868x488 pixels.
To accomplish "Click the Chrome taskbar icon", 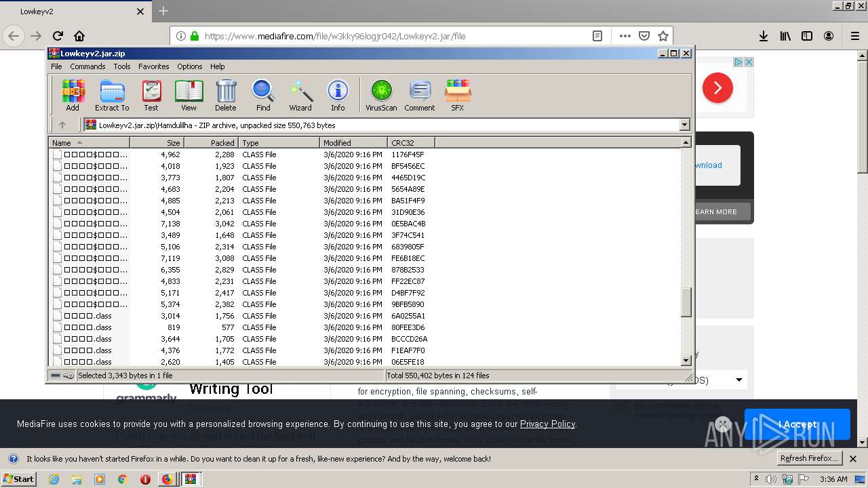I will pos(122,479).
